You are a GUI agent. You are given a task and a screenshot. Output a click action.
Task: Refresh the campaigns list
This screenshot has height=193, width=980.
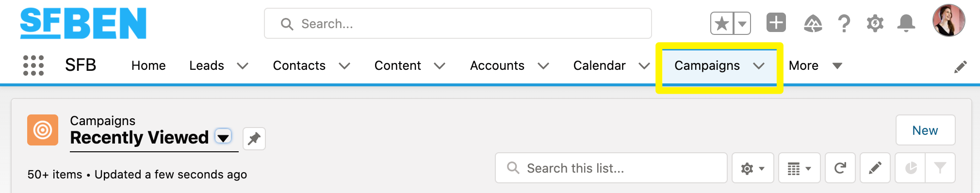coord(840,168)
